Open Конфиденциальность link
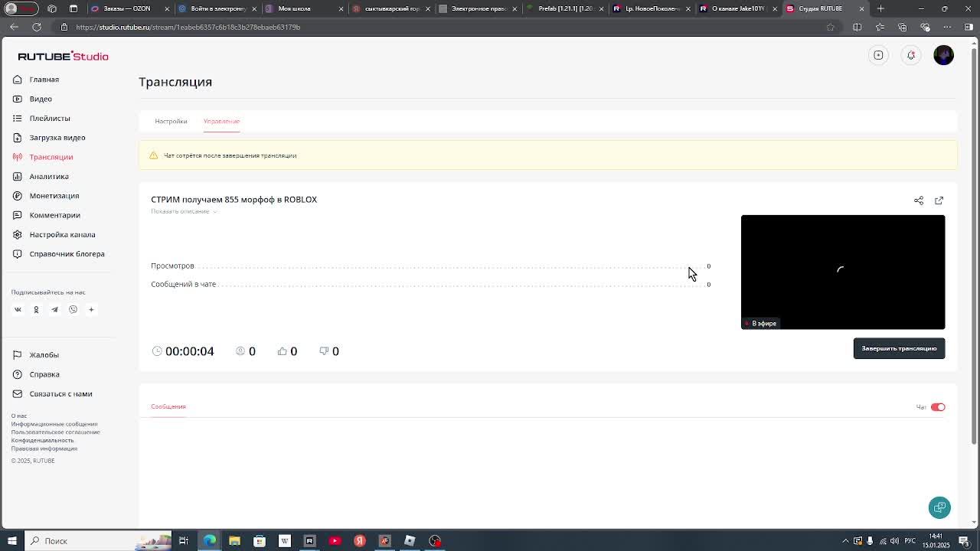This screenshot has height=551, width=980. pyautogui.click(x=42, y=441)
